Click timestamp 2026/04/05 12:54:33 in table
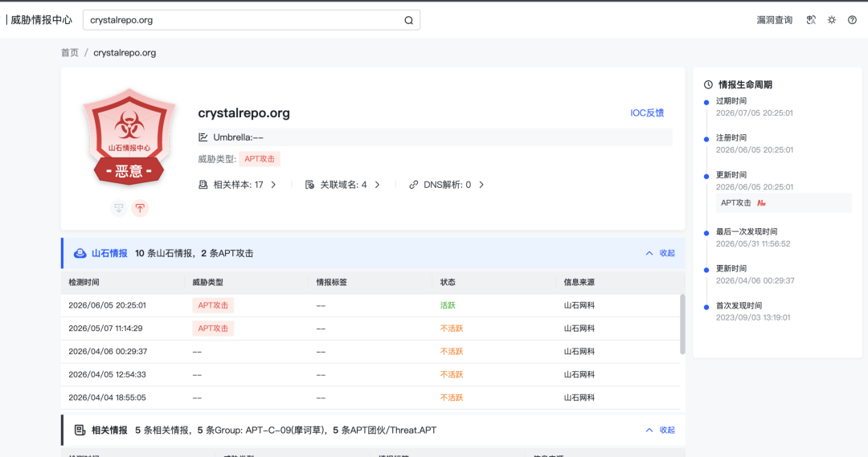The width and height of the screenshot is (868, 457). click(108, 374)
